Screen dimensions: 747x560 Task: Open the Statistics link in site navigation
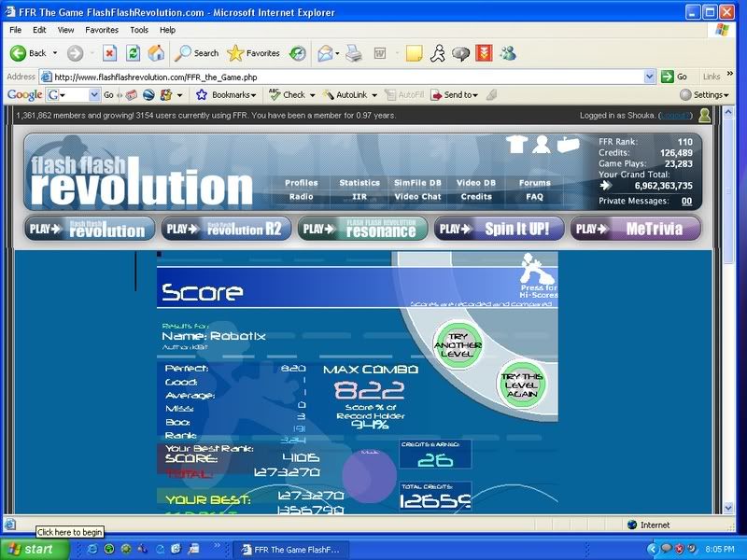(359, 183)
